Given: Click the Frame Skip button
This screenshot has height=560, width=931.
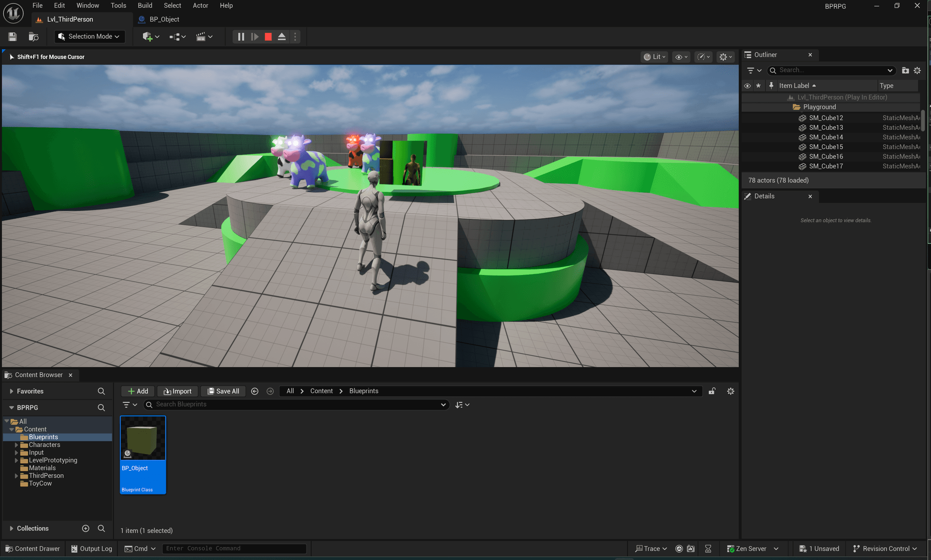Looking at the screenshot, I should click(x=255, y=37).
